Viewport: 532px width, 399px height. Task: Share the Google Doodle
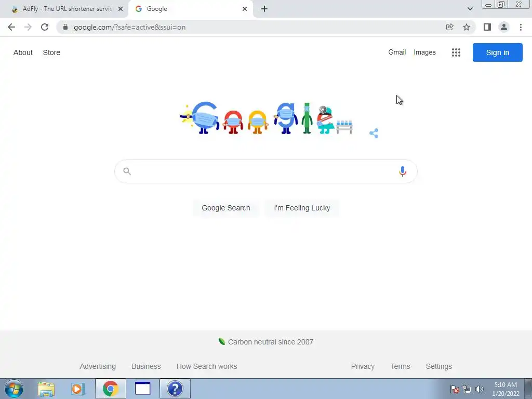374,133
